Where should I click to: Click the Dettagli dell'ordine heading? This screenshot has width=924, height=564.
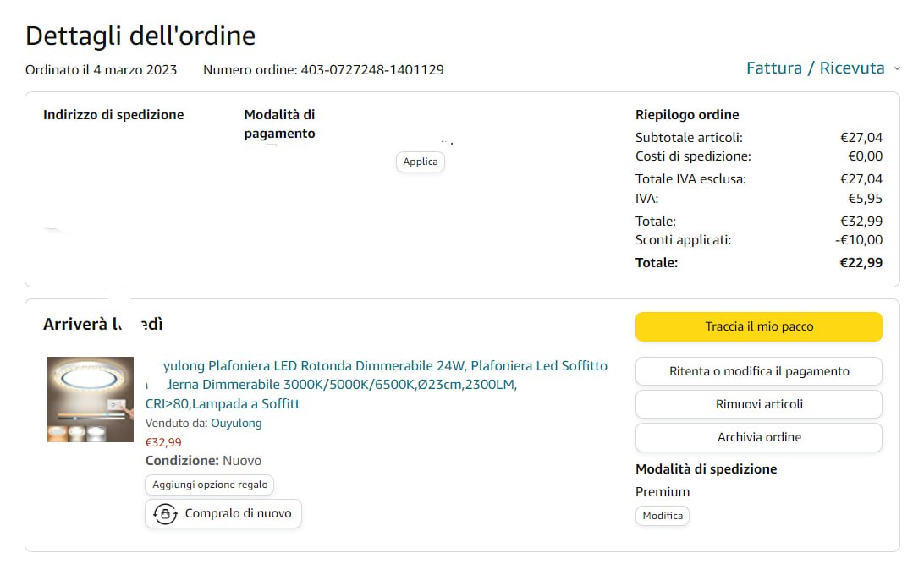coord(140,36)
